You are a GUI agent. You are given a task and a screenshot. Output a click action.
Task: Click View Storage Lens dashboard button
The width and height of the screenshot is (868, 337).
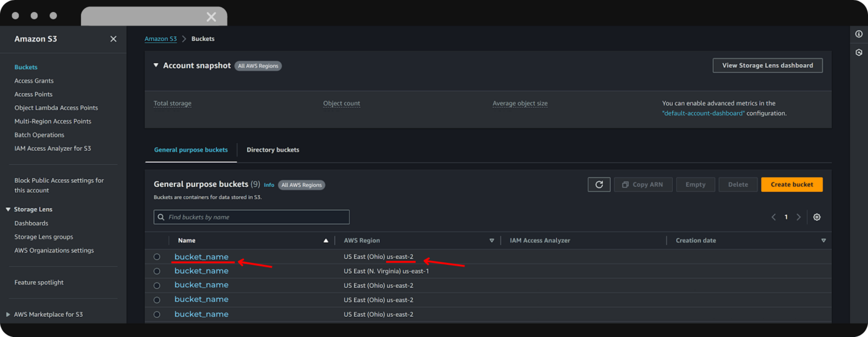(768, 66)
